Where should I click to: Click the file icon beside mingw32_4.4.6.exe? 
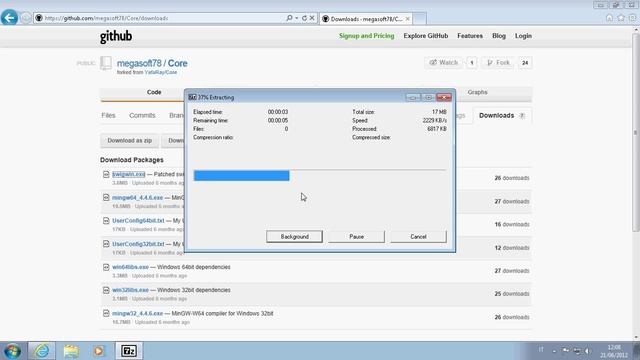(x=106, y=313)
